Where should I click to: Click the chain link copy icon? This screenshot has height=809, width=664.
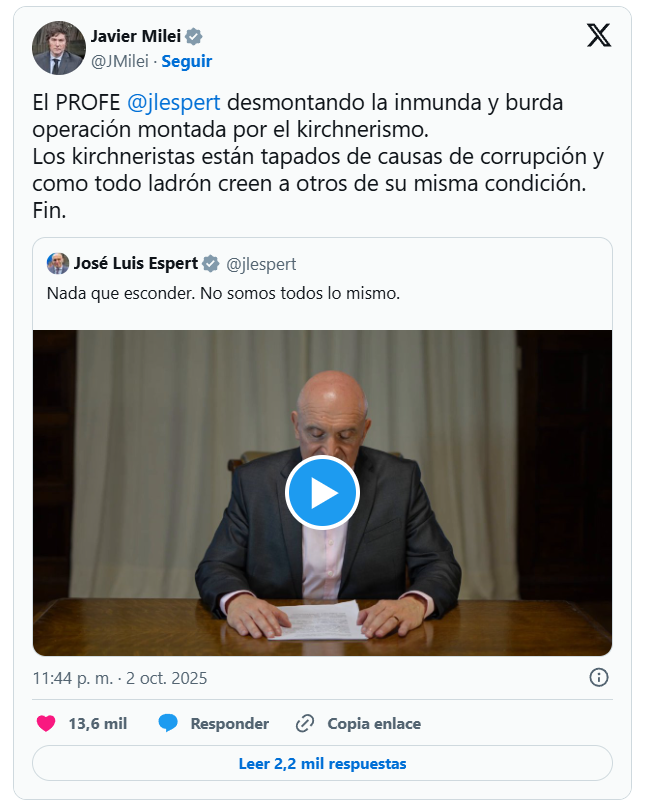click(305, 723)
